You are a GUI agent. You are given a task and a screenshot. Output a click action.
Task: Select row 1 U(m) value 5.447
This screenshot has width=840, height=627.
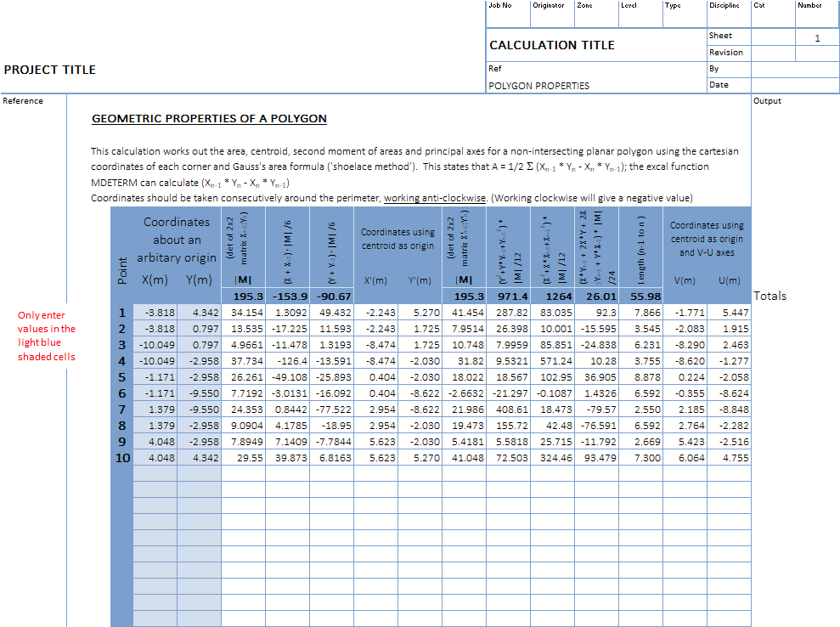pos(729,313)
